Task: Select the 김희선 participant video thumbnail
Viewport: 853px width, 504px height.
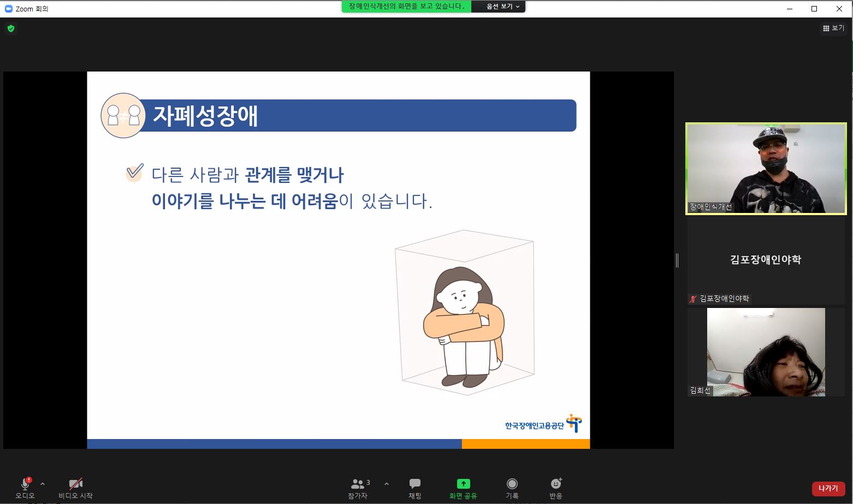Action: pos(766,352)
